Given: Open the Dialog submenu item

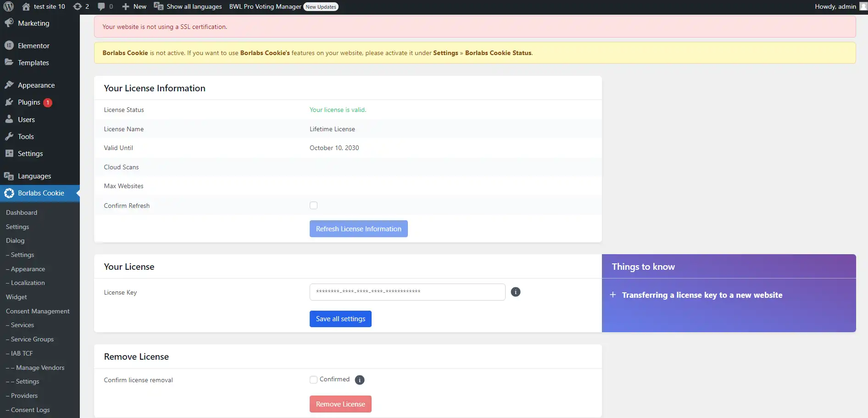Looking at the screenshot, I should 15,240.
